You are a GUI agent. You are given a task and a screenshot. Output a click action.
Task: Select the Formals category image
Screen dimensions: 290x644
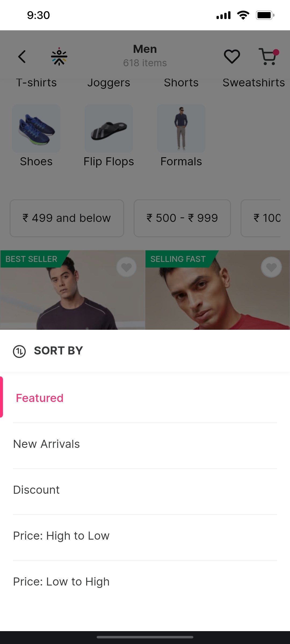[181, 129]
